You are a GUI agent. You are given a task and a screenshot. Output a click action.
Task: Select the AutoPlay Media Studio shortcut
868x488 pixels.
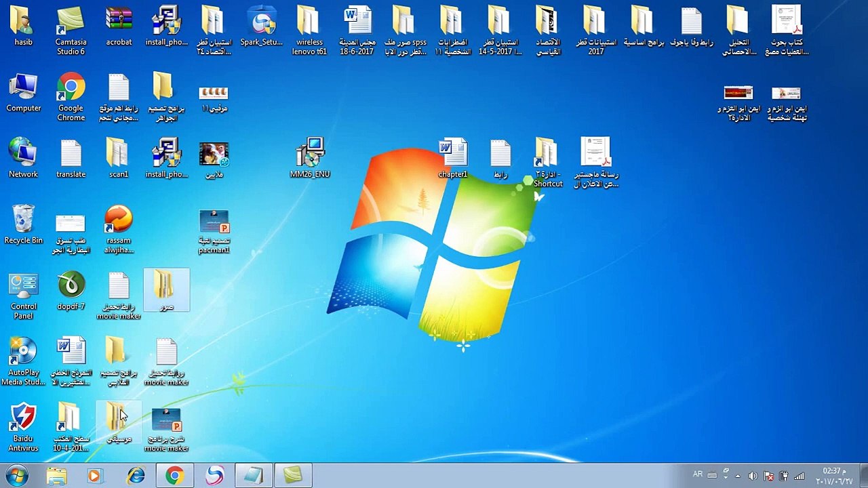coord(23,362)
